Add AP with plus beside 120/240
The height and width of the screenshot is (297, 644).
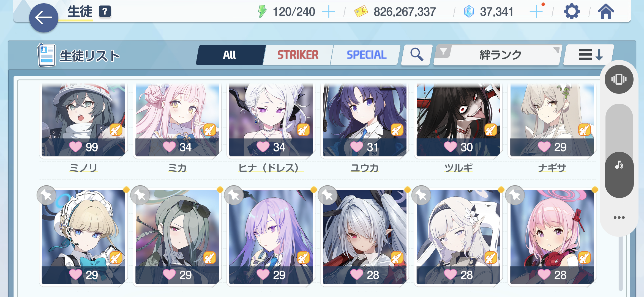click(x=328, y=12)
